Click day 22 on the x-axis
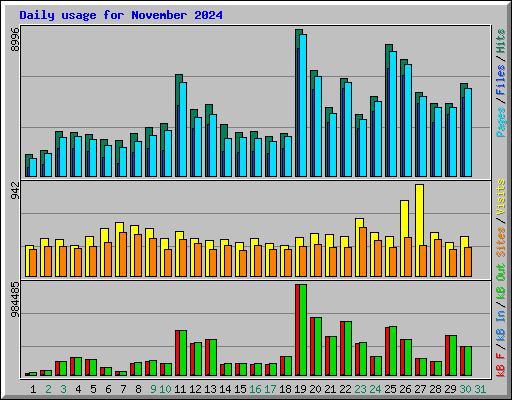 [345, 389]
